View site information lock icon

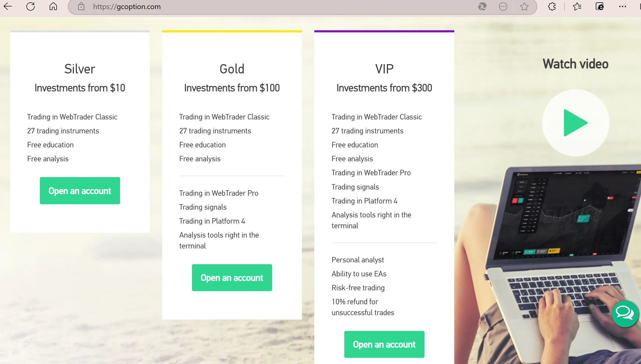click(x=81, y=6)
